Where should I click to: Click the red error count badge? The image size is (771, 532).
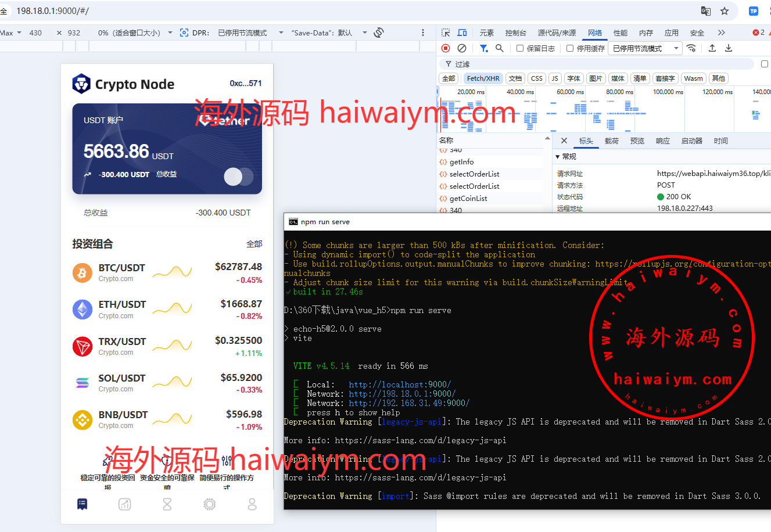coord(759,33)
